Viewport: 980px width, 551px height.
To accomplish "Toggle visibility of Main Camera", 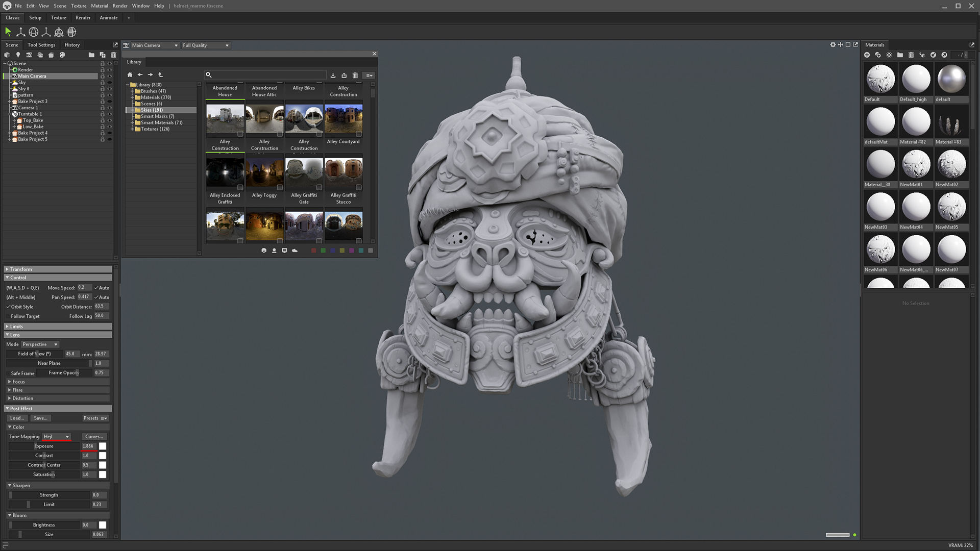I will coord(109,76).
